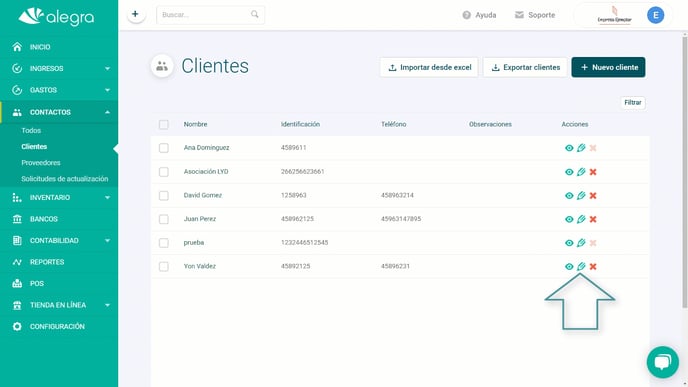Click the company logo in the header
The height and width of the screenshot is (387, 688).
point(614,15)
